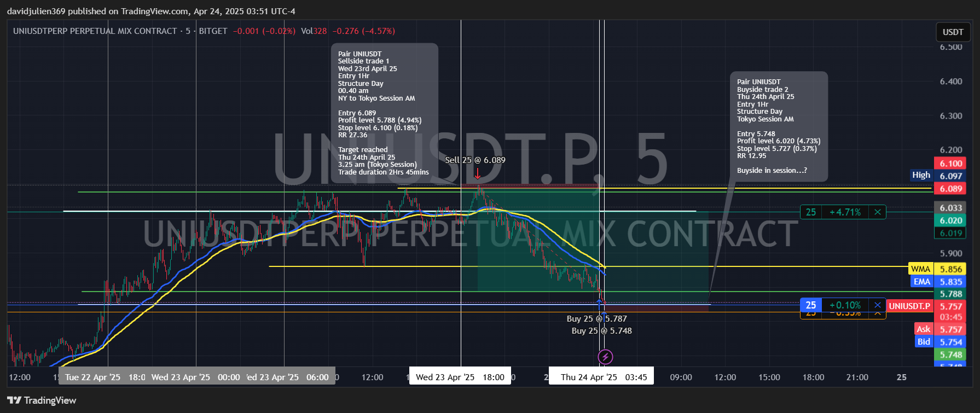980x413 pixels.
Task: Click the red Ask price label
Action: click(x=924, y=329)
